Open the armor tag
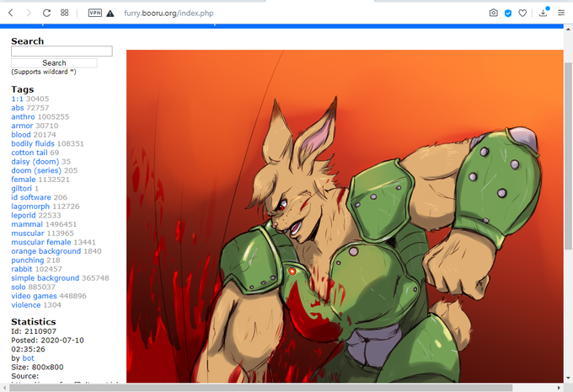 [22, 126]
